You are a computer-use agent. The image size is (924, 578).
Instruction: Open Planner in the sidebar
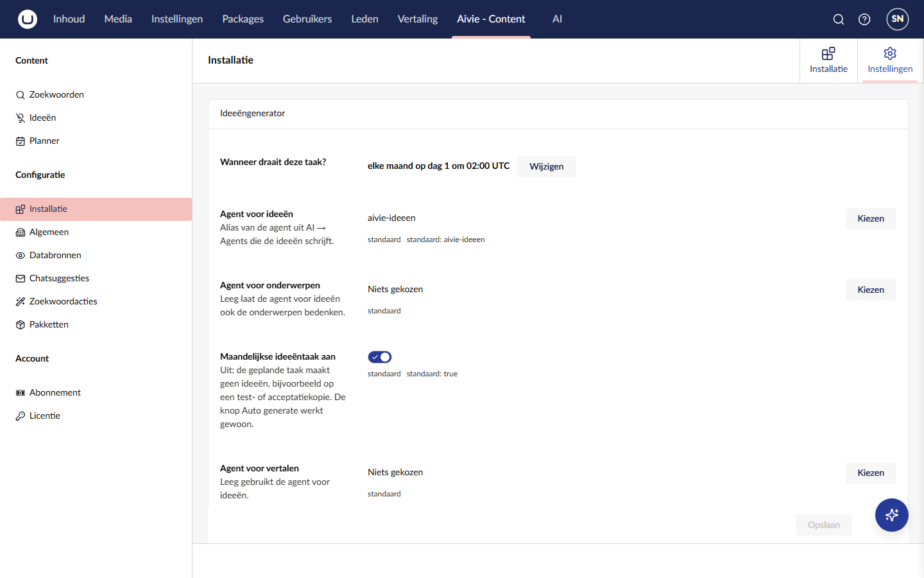[96, 141]
